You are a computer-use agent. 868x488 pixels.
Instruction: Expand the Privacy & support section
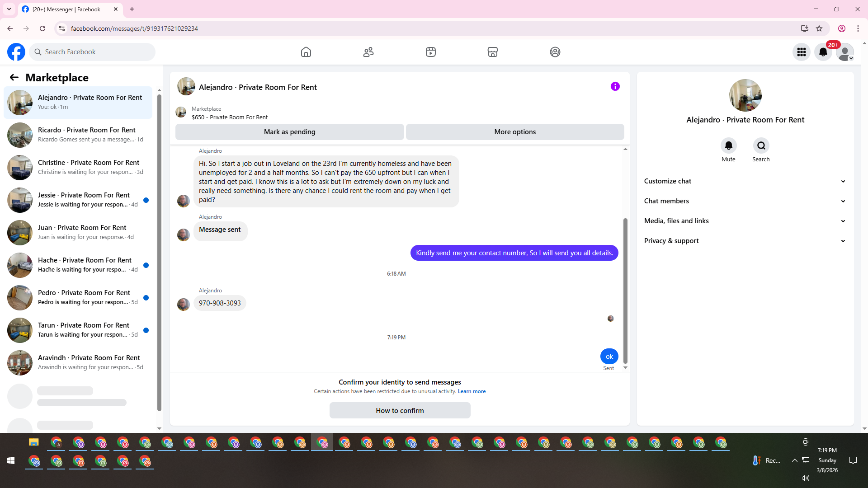coord(745,241)
